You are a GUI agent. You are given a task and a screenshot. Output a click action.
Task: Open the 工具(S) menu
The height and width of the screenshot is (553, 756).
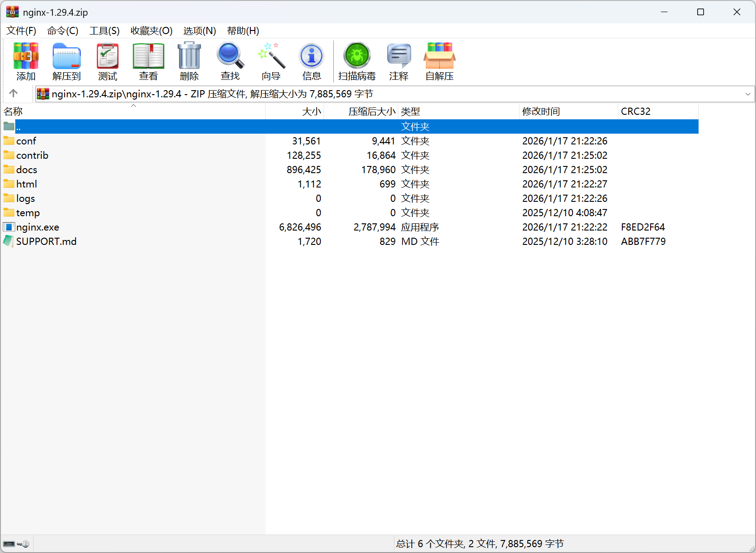pyautogui.click(x=105, y=30)
